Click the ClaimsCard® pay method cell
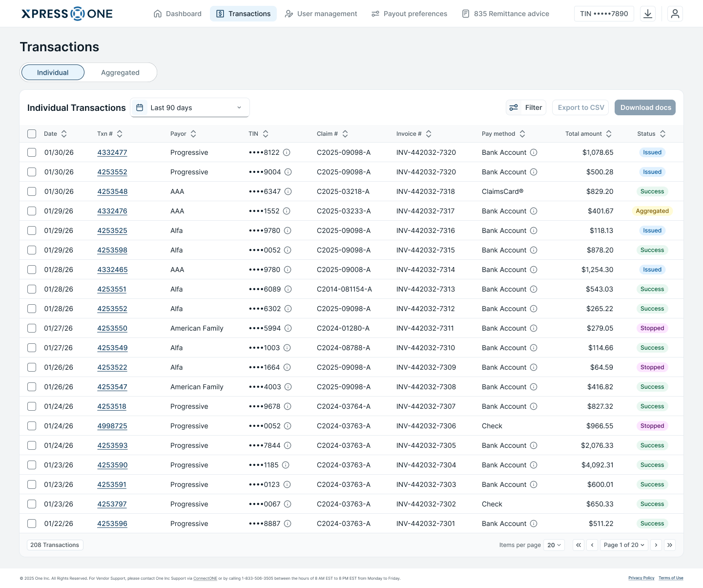This screenshot has height=588, width=703. tap(502, 191)
